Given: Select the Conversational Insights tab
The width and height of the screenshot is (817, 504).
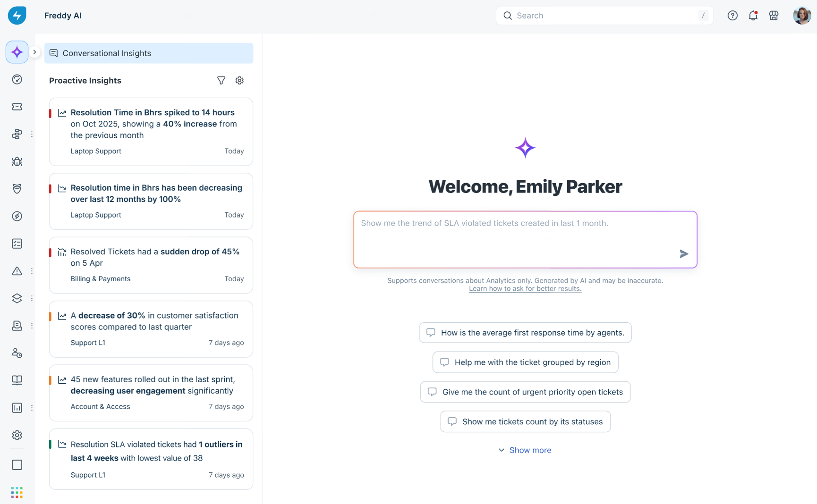Looking at the screenshot, I should 149,53.
